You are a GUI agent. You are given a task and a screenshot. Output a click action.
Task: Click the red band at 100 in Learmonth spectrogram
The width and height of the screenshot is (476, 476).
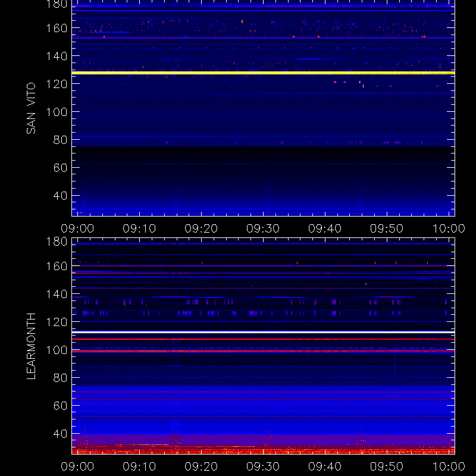263,351
